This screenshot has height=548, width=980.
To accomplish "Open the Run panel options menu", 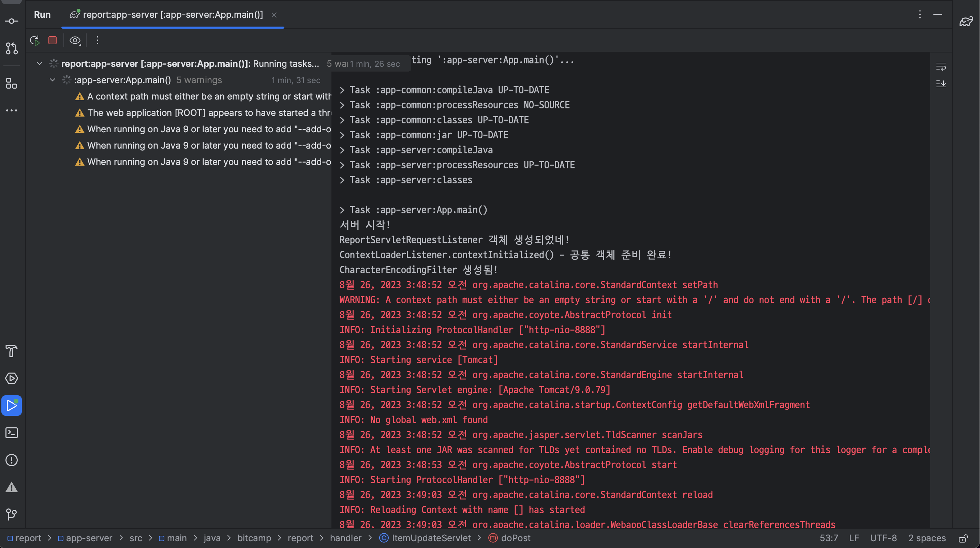I will [920, 14].
